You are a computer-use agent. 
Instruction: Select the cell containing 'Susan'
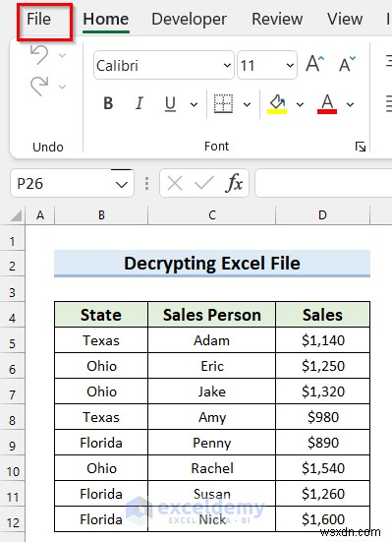point(211,494)
